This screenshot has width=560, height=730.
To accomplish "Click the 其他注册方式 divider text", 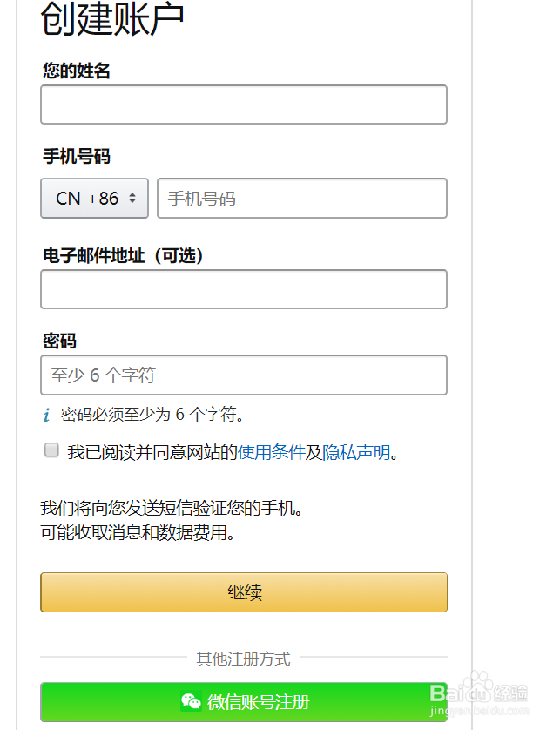I will point(243,659).
